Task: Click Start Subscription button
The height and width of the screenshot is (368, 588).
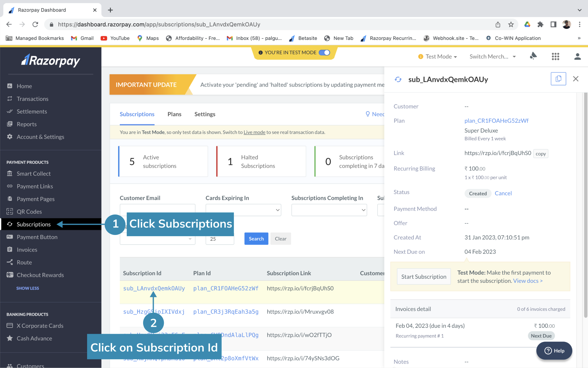Action: point(424,276)
